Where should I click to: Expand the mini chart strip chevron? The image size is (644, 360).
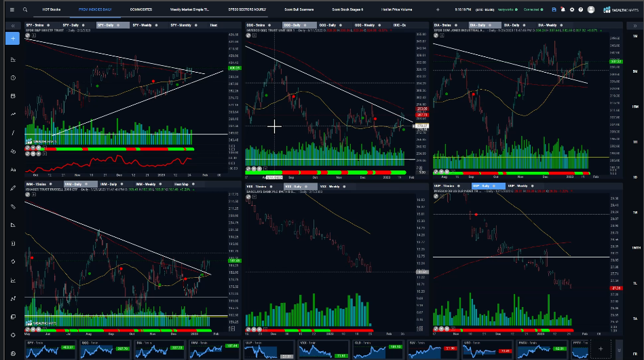tap(619, 350)
